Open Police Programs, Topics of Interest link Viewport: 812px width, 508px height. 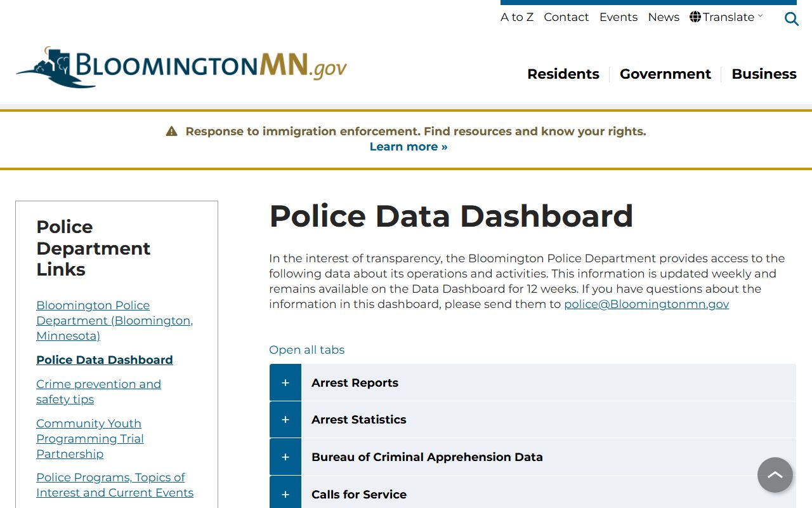[x=115, y=485]
